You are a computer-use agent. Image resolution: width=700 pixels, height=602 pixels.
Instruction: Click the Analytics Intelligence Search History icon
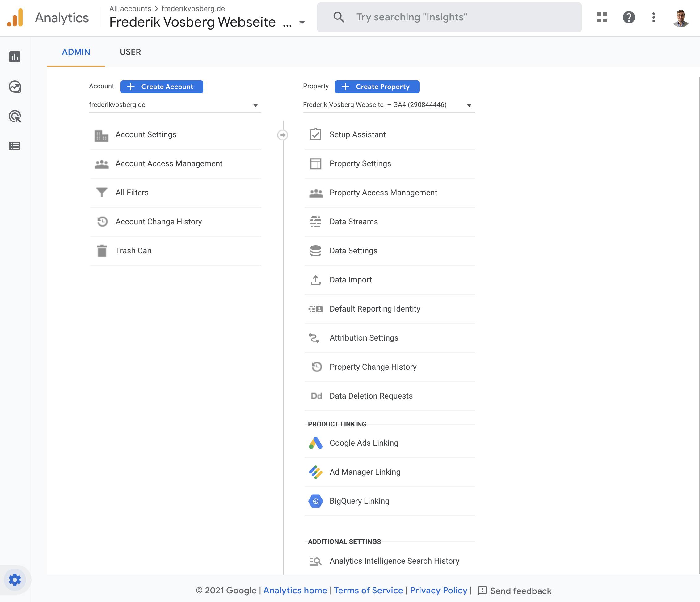pyautogui.click(x=315, y=562)
